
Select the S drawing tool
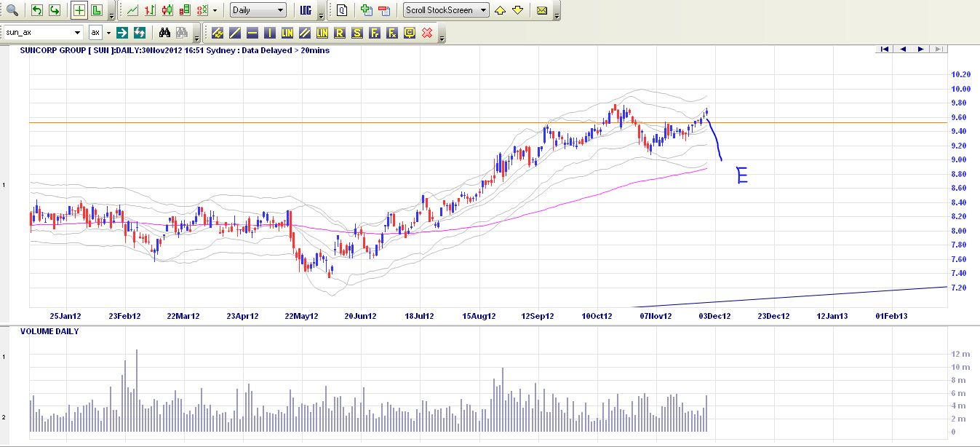(357, 33)
